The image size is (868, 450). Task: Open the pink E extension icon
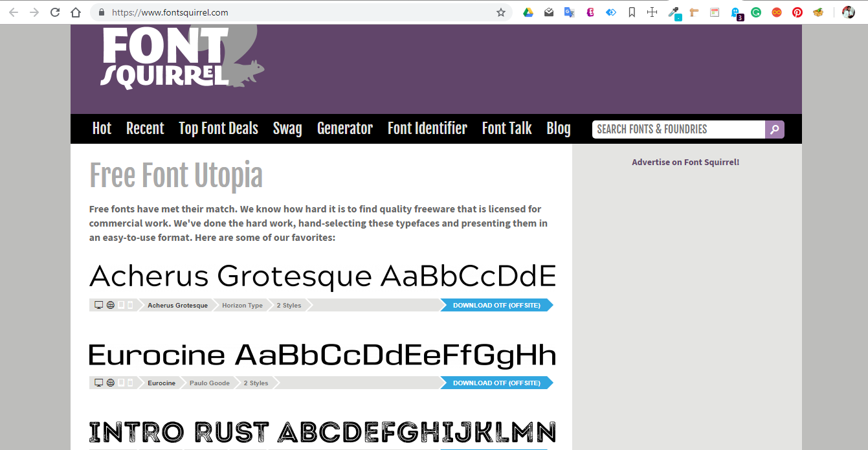590,12
